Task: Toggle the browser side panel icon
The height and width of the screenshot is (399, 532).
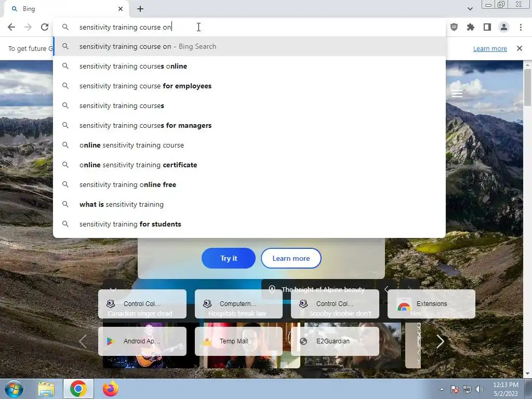Action: (487, 27)
